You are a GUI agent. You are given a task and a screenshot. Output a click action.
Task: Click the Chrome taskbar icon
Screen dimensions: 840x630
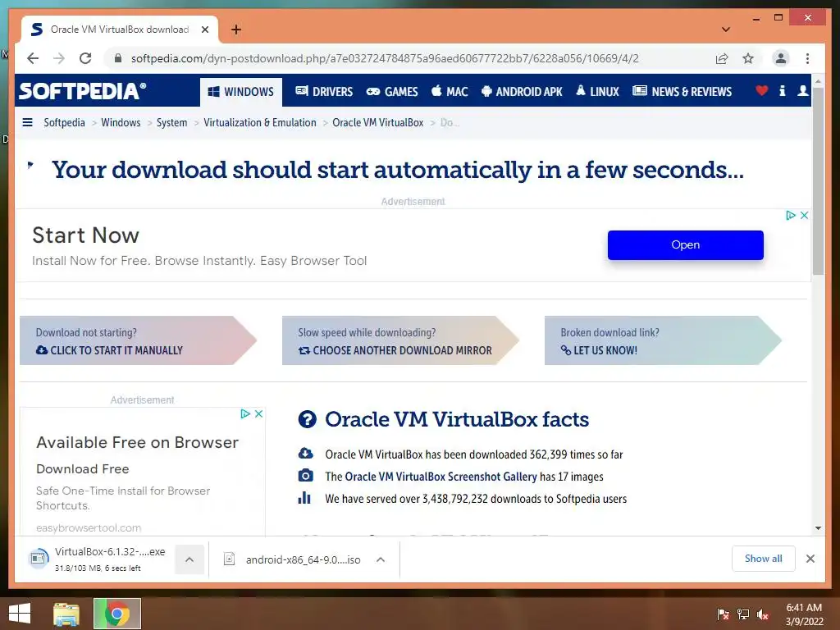(117, 614)
